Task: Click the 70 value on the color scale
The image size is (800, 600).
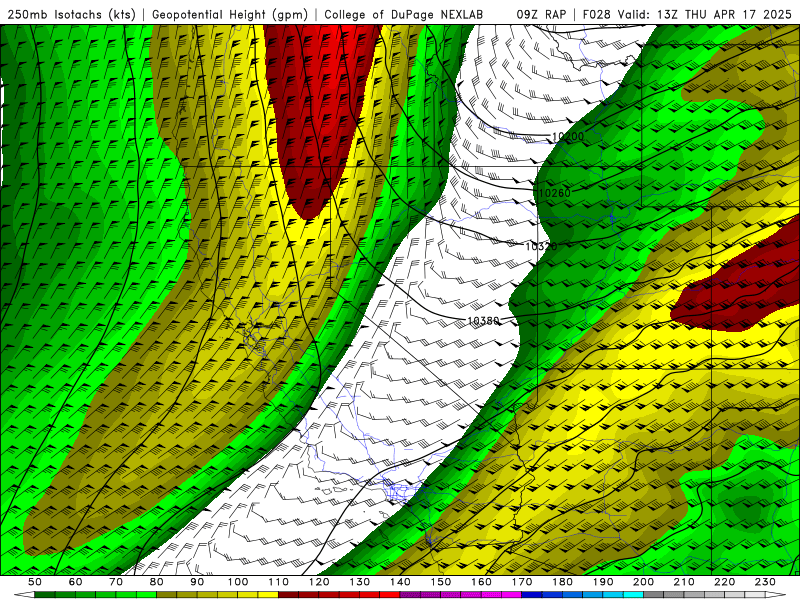Action: 116,582
